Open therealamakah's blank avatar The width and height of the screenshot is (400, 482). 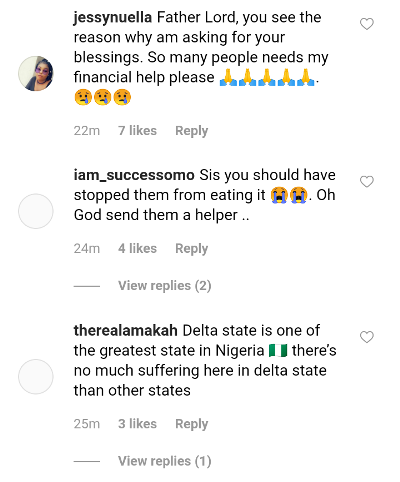tap(36, 377)
